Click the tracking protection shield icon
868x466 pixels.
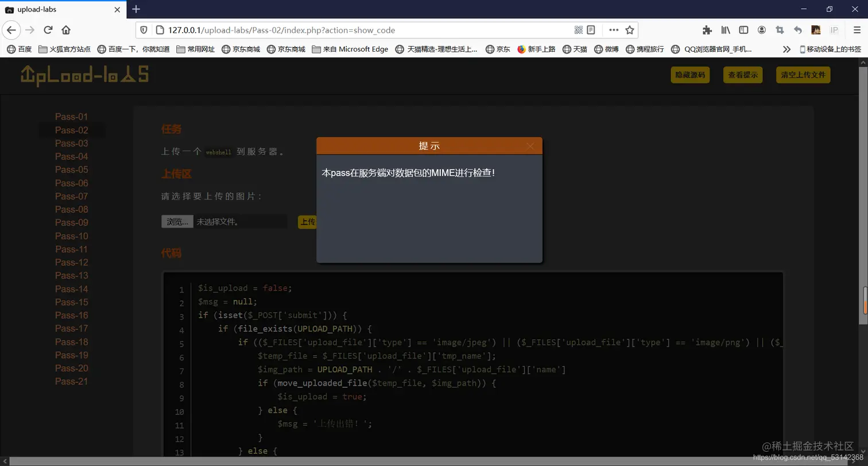[144, 30]
